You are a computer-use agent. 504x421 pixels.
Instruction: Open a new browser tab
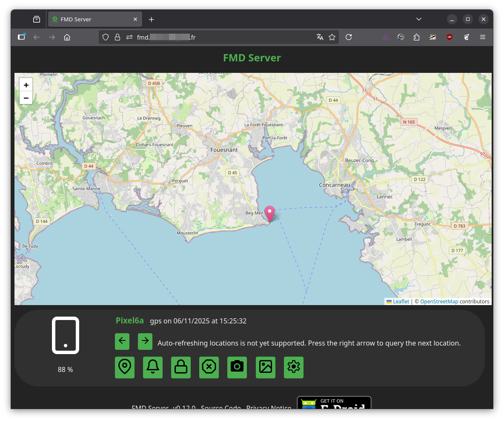pos(152,20)
